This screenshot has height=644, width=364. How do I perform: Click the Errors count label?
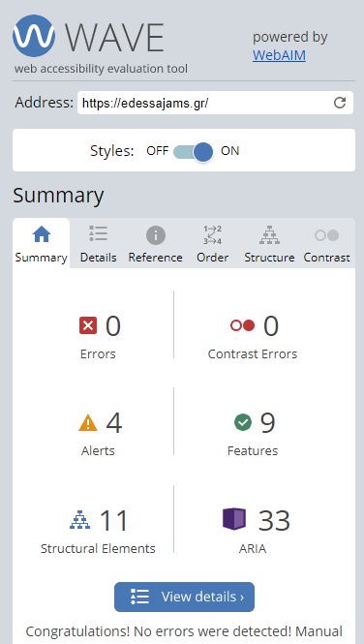point(98,354)
